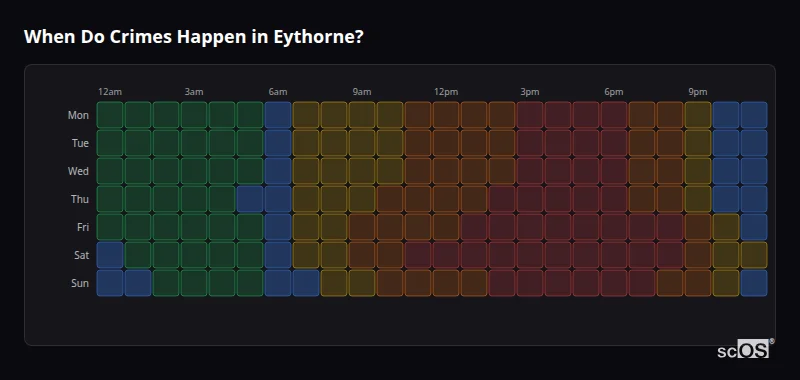The height and width of the screenshot is (380, 800).
Task: Select the Tuesday 12pm heatmap cell
Action: [446, 143]
